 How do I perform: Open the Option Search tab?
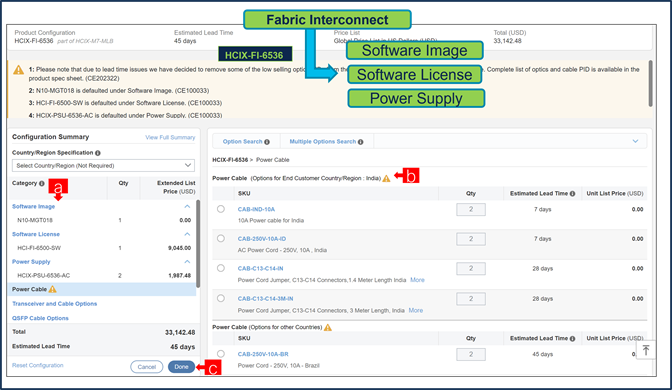pyautogui.click(x=246, y=142)
